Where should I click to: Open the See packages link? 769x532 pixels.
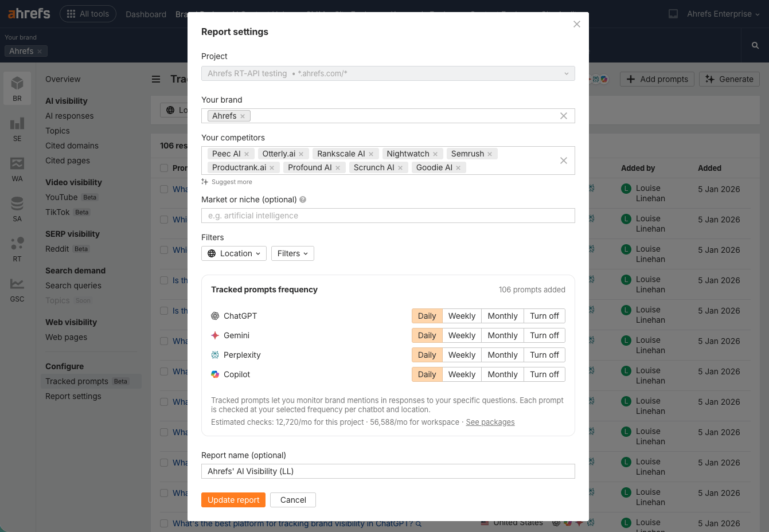(490, 421)
